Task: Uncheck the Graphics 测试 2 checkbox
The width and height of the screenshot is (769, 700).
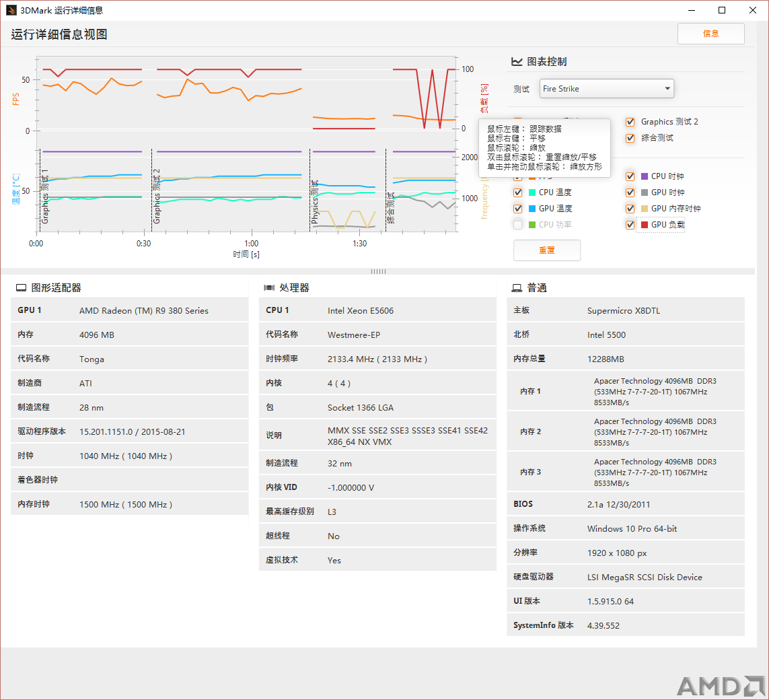Action: pyautogui.click(x=630, y=122)
